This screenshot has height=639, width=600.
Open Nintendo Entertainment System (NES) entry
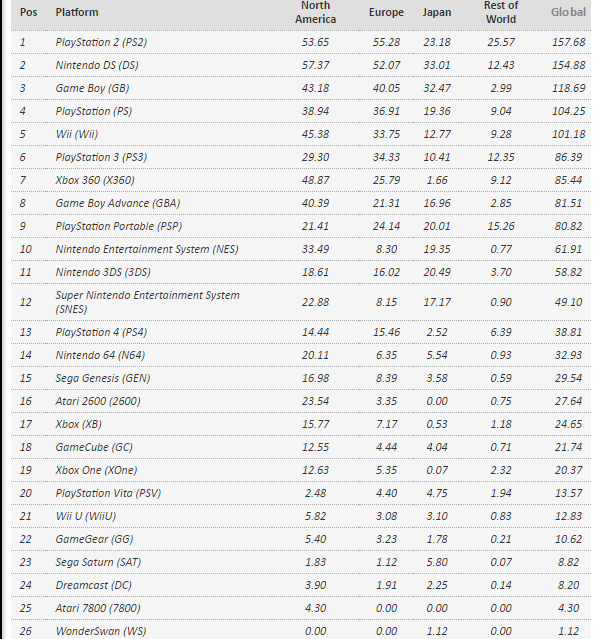pos(147,249)
